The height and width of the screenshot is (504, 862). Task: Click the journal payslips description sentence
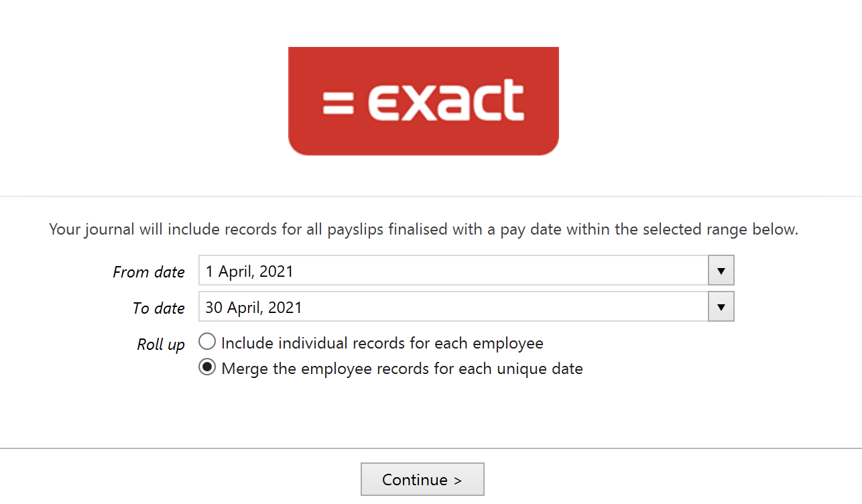point(424,230)
